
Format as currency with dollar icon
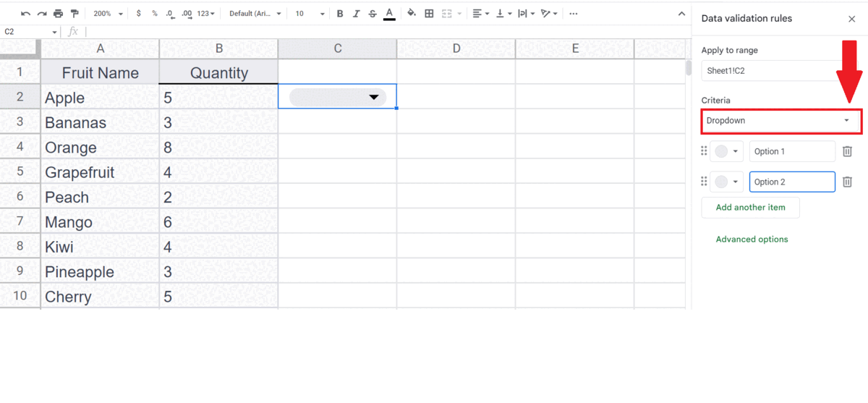coord(138,14)
